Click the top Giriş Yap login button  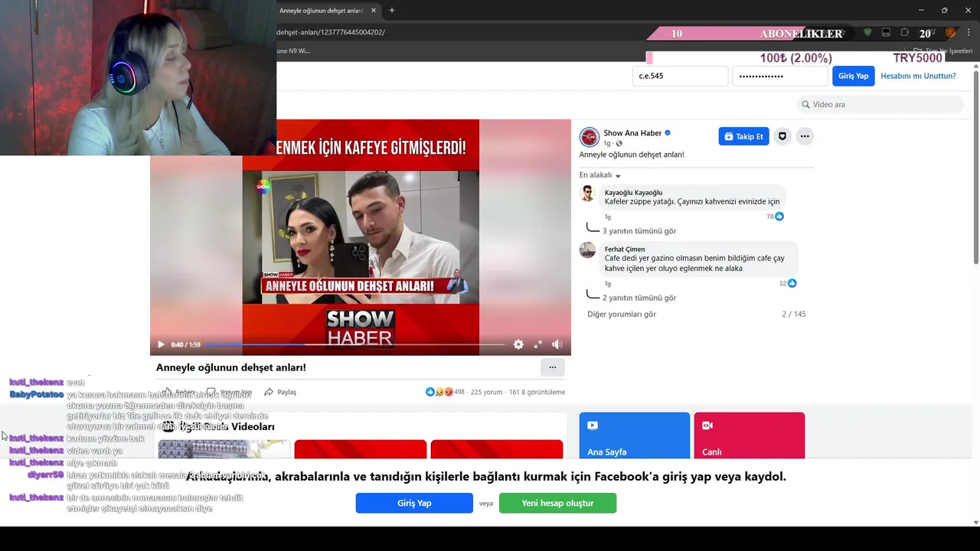pyautogui.click(x=853, y=76)
